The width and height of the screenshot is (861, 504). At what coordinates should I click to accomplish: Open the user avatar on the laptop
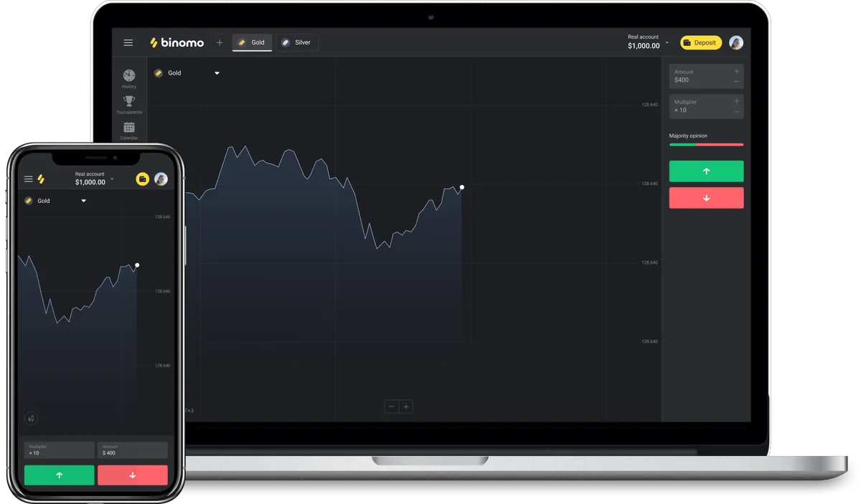point(736,43)
